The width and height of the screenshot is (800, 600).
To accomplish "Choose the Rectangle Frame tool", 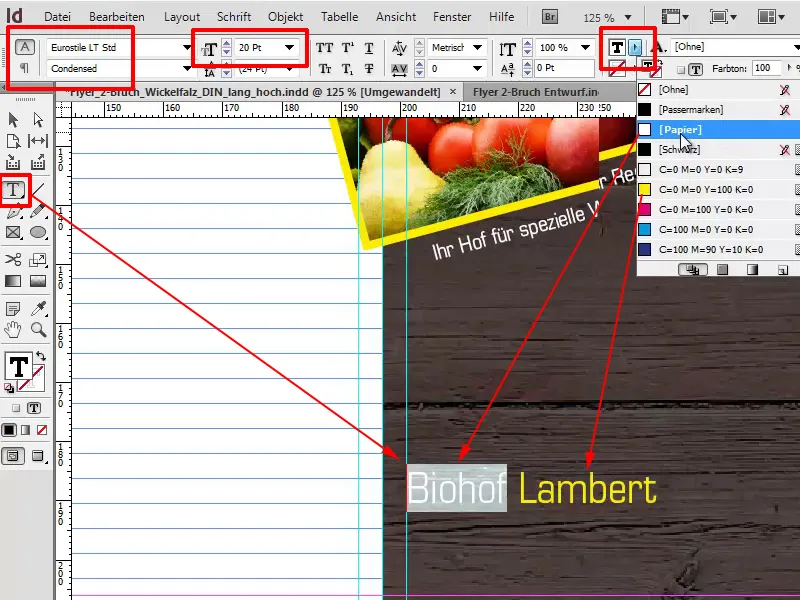I will coord(13,233).
